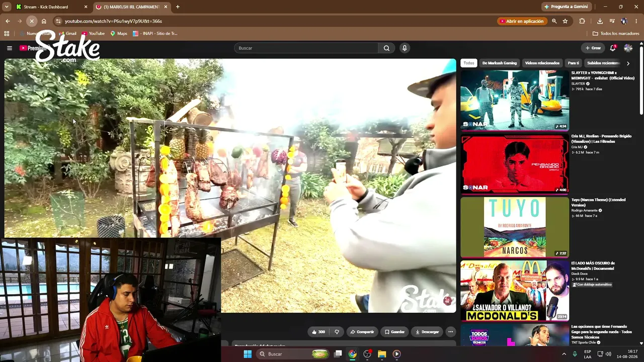
Task: Select the Todos filter chip
Action: click(x=469, y=63)
